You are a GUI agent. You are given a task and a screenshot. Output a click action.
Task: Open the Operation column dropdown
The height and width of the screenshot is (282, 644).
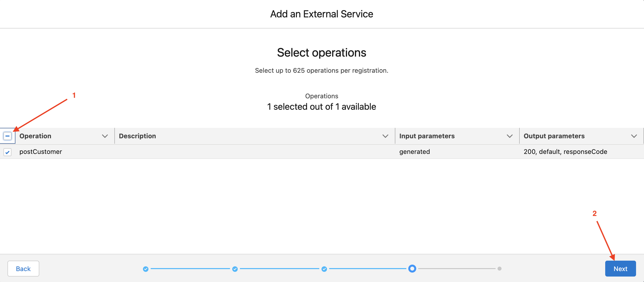105,136
